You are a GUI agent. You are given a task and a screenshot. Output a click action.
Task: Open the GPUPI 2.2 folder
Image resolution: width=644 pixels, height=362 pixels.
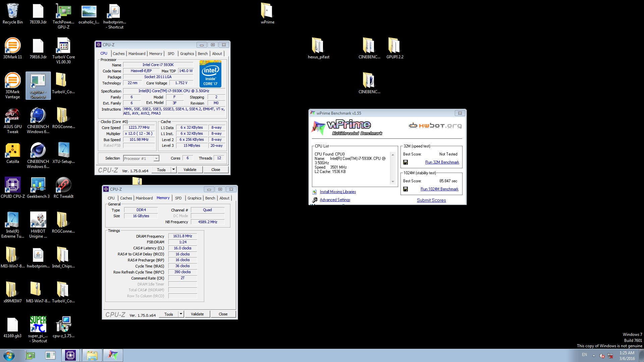coord(395,48)
